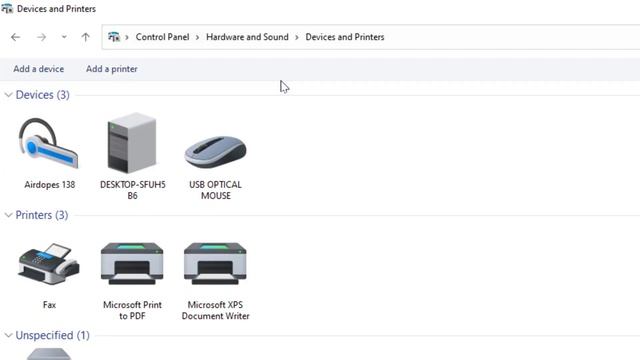Click Add a device command

click(x=39, y=69)
